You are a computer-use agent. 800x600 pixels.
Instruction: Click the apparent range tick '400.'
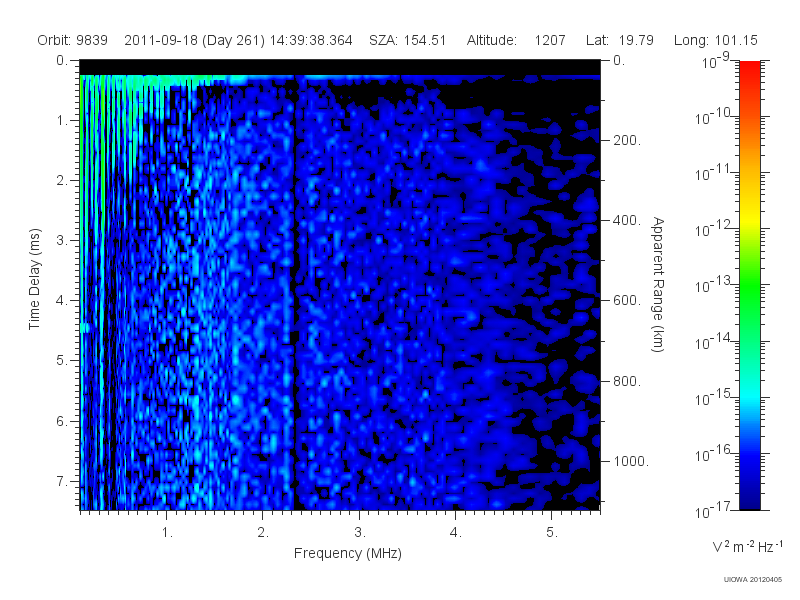pyautogui.click(x=627, y=220)
